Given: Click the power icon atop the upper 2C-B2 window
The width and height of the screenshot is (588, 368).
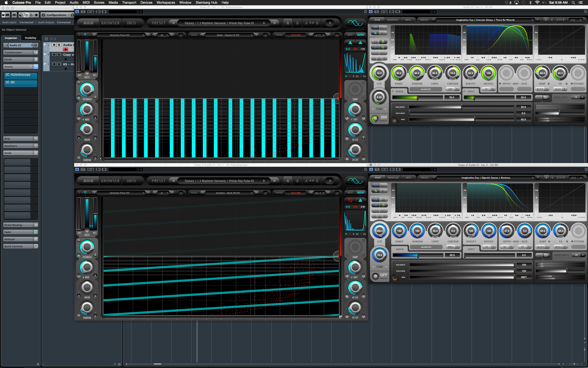Looking at the screenshot, I should (370, 12).
